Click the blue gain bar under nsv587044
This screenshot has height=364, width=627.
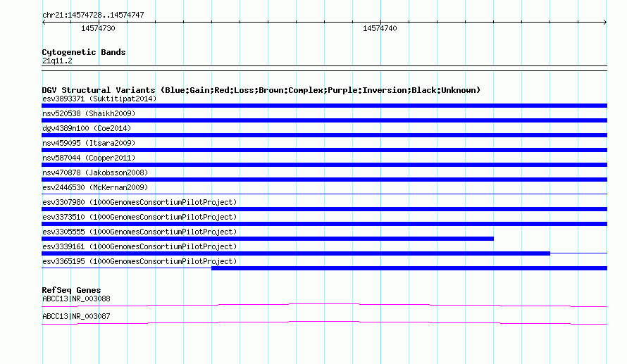click(x=324, y=165)
